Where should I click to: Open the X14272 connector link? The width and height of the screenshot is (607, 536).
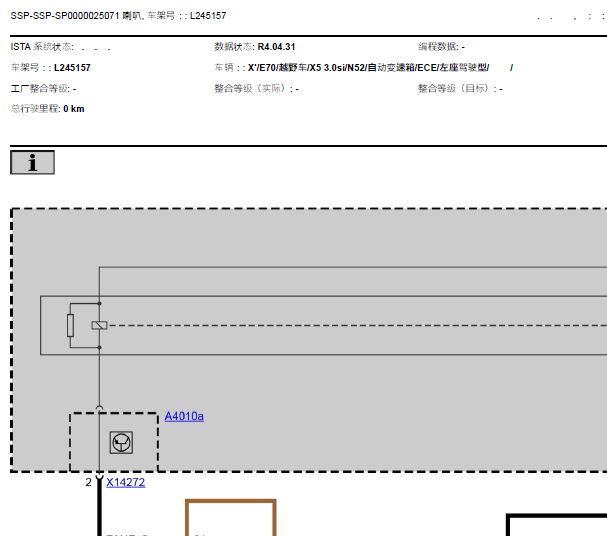pyautogui.click(x=125, y=483)
